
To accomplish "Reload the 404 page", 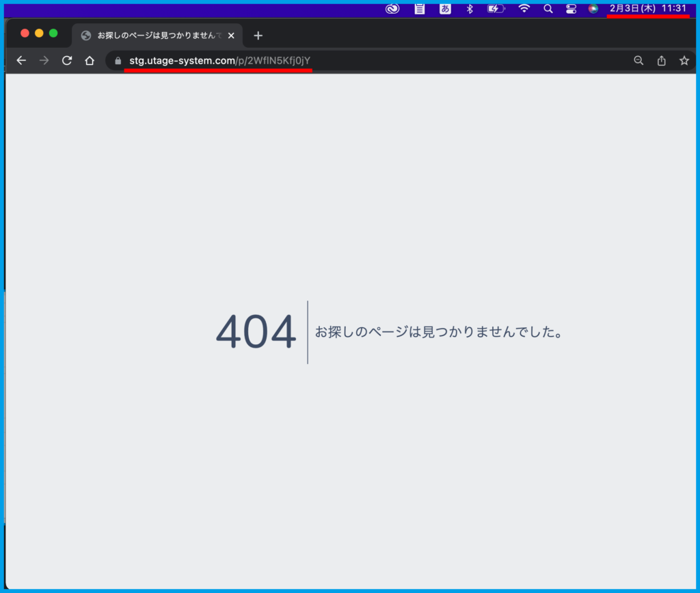I will click(67, 61).
